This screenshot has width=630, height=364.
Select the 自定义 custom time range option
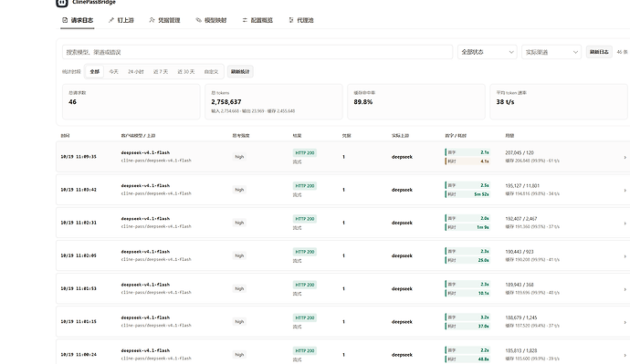tap(211, 72)
